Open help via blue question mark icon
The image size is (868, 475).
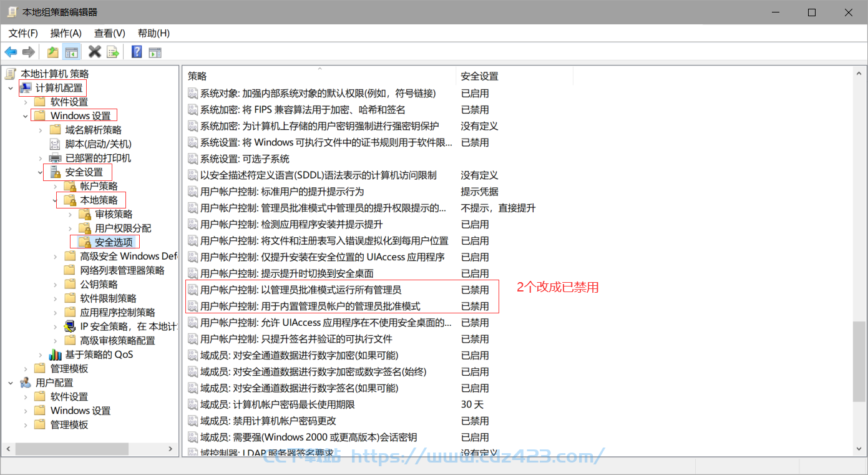coord(137,52)
